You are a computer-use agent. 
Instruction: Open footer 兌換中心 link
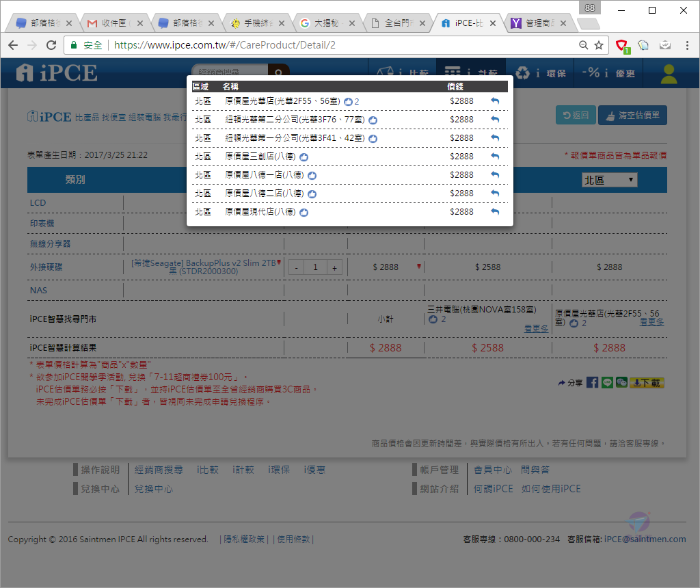pos(154,489)
